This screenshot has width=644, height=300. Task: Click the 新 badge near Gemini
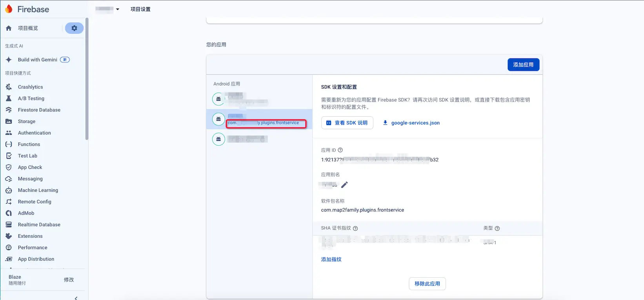(65, 60)
